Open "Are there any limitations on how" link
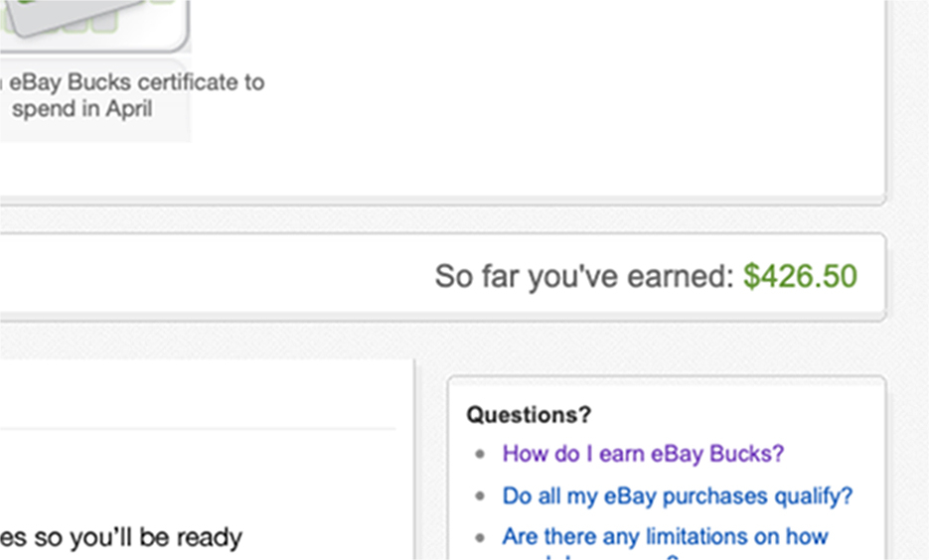929x560 pixels. 665,536
